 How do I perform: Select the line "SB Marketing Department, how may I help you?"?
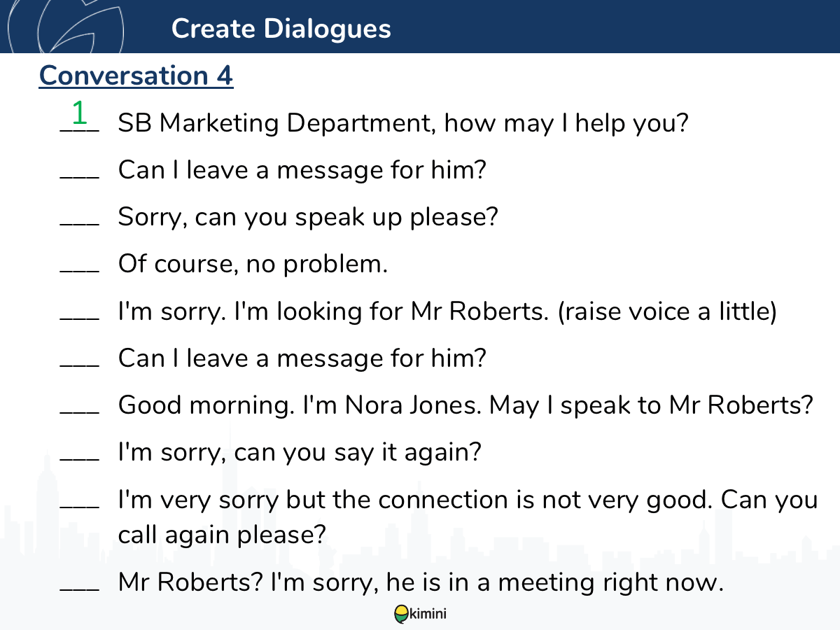pyautogui.click(x=404, y=124)
